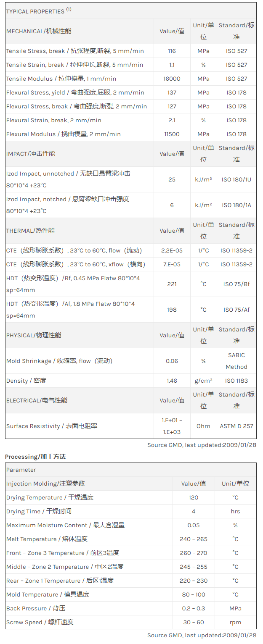Select the Screw Speed row label
Screen dimensions: 263x644
click(40, 622)
